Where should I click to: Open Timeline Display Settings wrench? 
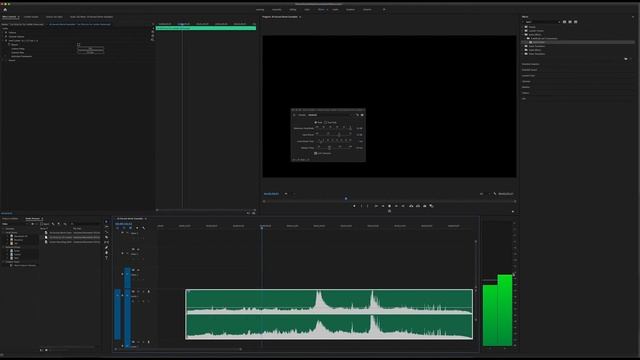coord(143,228)
